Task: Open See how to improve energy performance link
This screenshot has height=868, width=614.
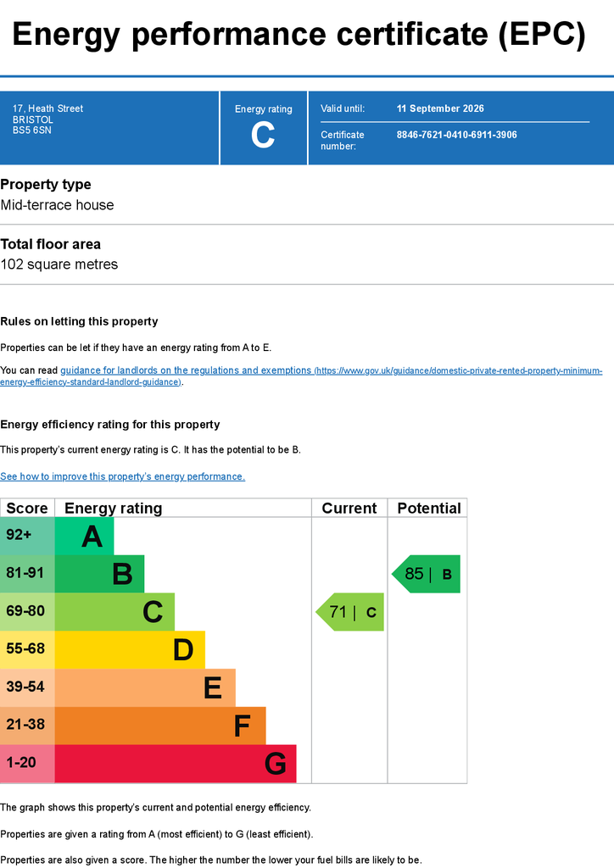Action: click(122, 476)
